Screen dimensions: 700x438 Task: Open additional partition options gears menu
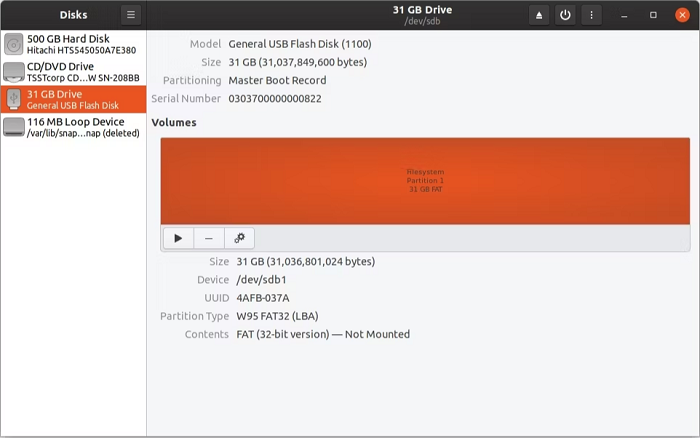(x=239, y=238)
